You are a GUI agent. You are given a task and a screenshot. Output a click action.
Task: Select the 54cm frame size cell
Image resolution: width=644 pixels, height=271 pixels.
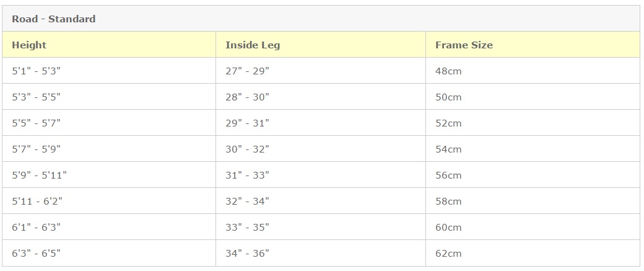click(x=448, y=149)
